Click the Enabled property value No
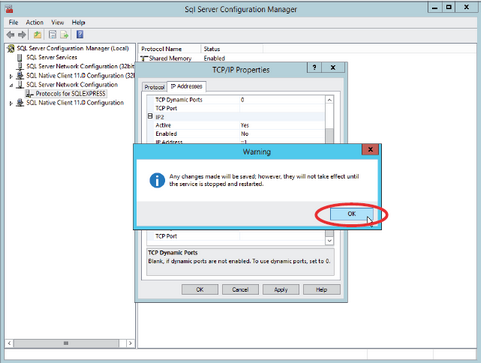The width and height of the screenshot is (481, 363). 282,134
